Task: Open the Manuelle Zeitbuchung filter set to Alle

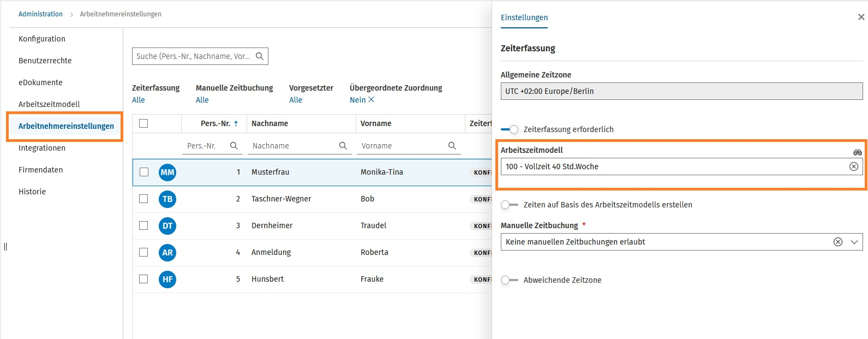Action: click(202, 100)
